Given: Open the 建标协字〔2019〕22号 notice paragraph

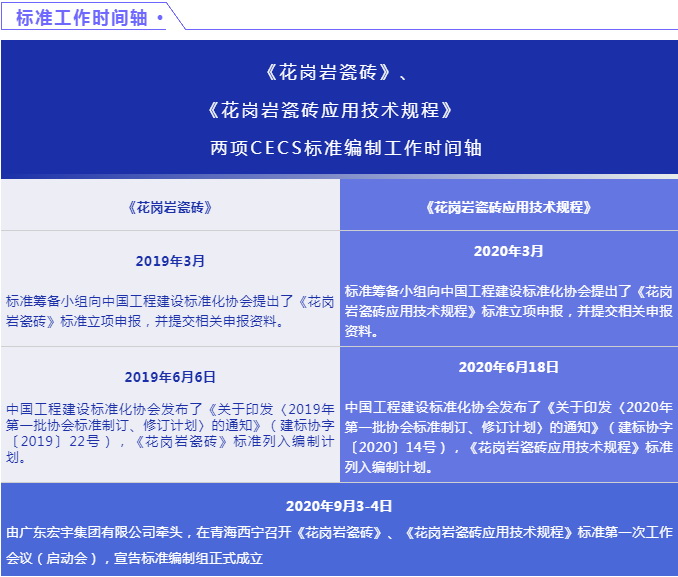Looking at the screenshot, I should pyautogui.click(x=170, y=433).
